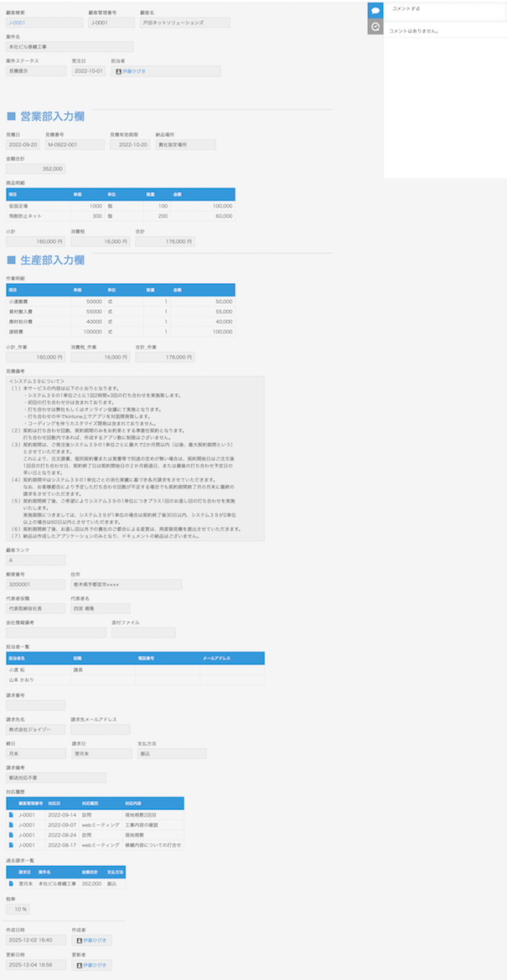Open record icon for 2022-08-24 訪問 row

coord(12,835)
